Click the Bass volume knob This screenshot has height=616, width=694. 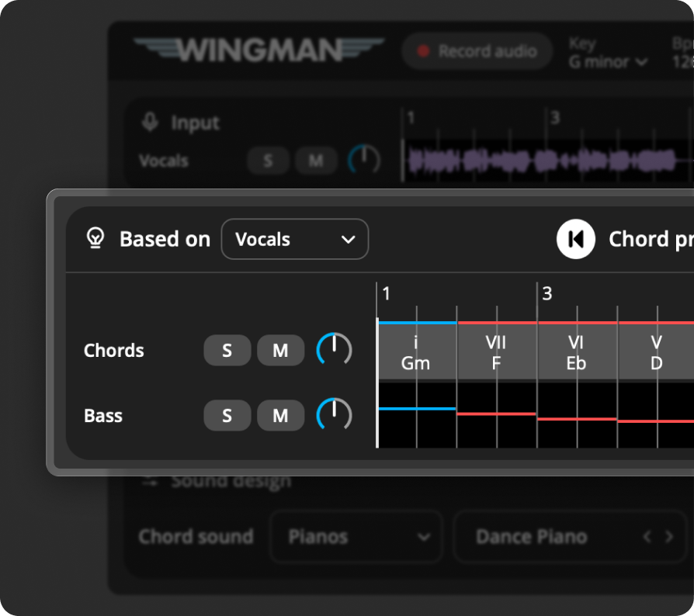click(x=334, y=415)
